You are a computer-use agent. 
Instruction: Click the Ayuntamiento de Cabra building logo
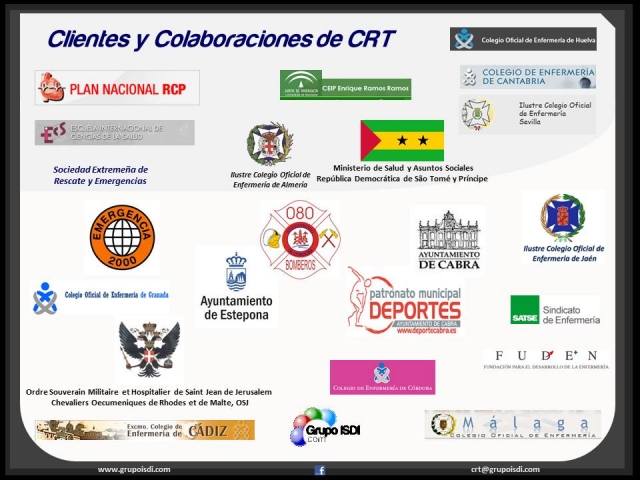(x=449, y=240)
